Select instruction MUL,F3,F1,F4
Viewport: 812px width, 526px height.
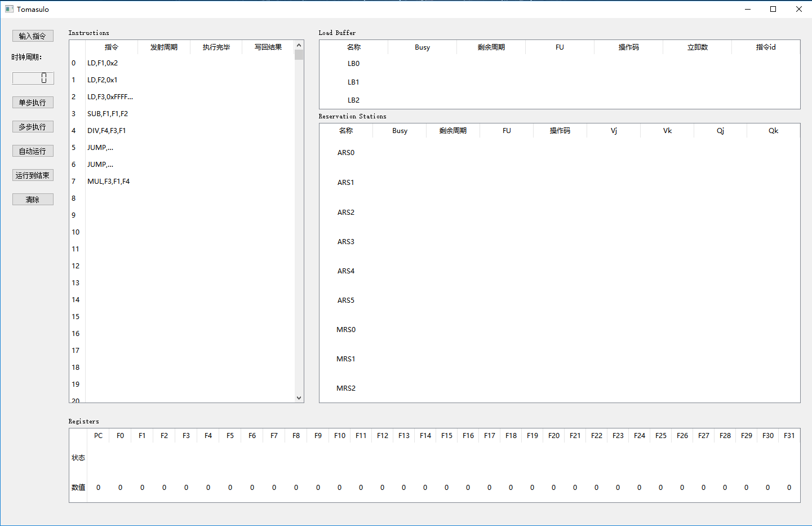(x=108, y=182)
